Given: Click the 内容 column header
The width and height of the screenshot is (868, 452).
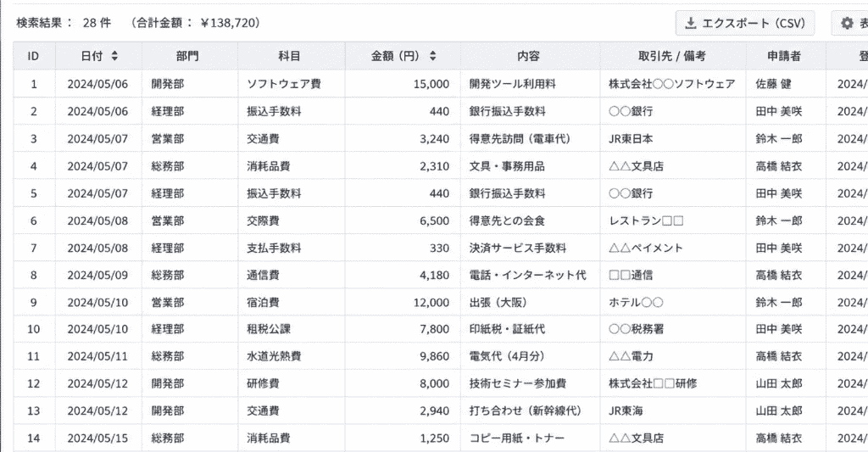Looking at the screenshot, I should (x=530, y=56).
